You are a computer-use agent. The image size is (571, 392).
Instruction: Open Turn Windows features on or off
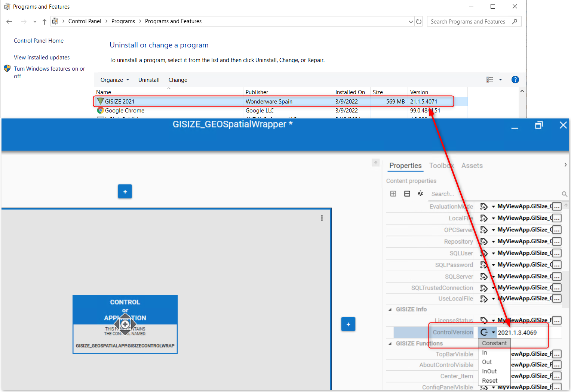click(x=49, y=72)
